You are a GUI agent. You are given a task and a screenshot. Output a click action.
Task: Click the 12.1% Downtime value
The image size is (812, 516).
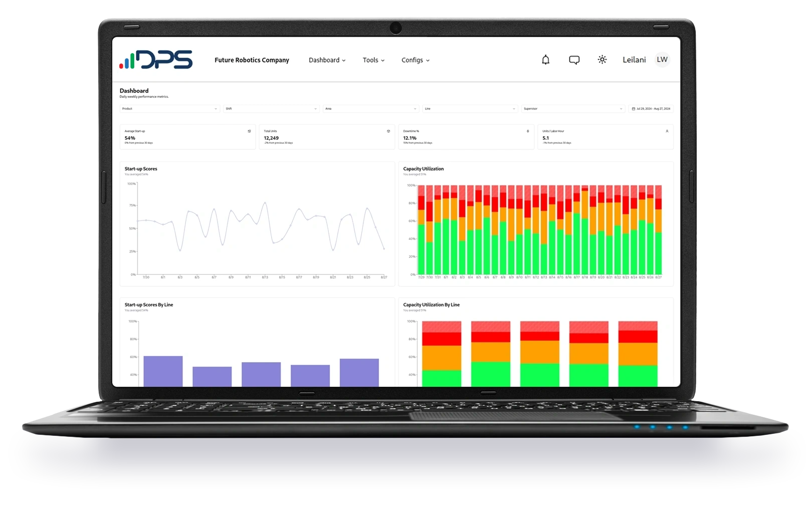410,138
